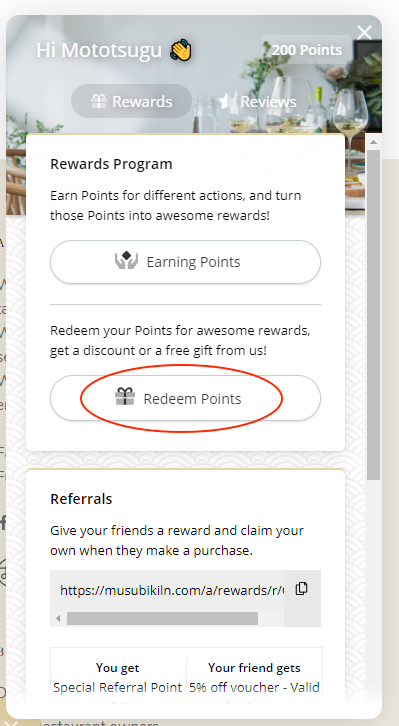This screenshot has height=726, width=399.
Task: Click the copy referral link icon
Action: 302,589
